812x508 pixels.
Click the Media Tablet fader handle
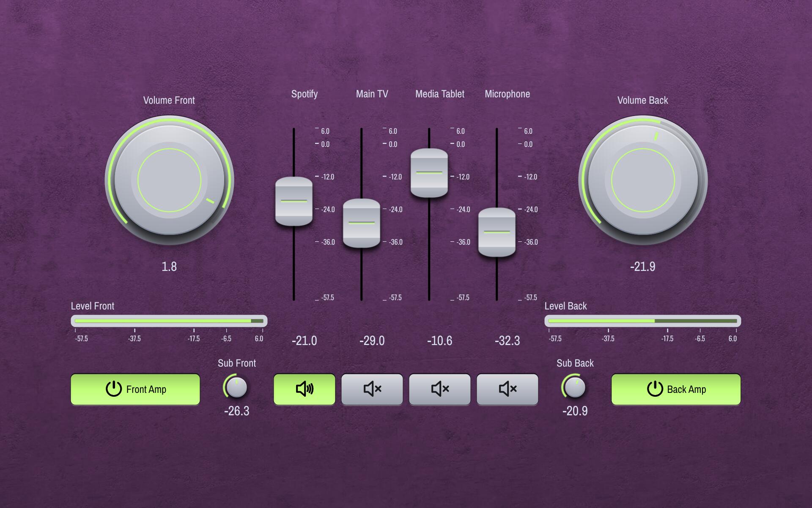(x=429, y=173)
